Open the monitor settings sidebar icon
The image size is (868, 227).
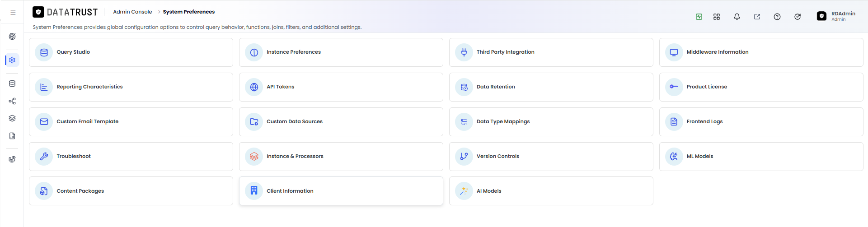click(12, 159)
